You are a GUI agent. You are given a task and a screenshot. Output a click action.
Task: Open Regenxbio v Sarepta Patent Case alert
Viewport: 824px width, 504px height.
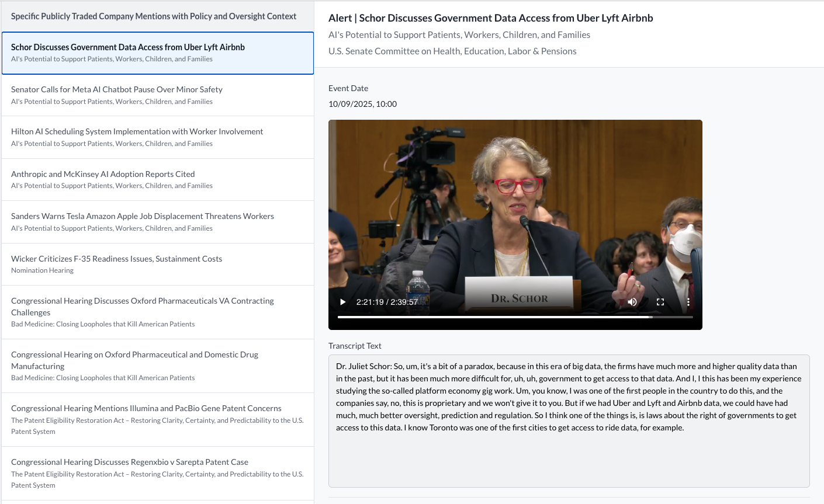click(158, 474)
